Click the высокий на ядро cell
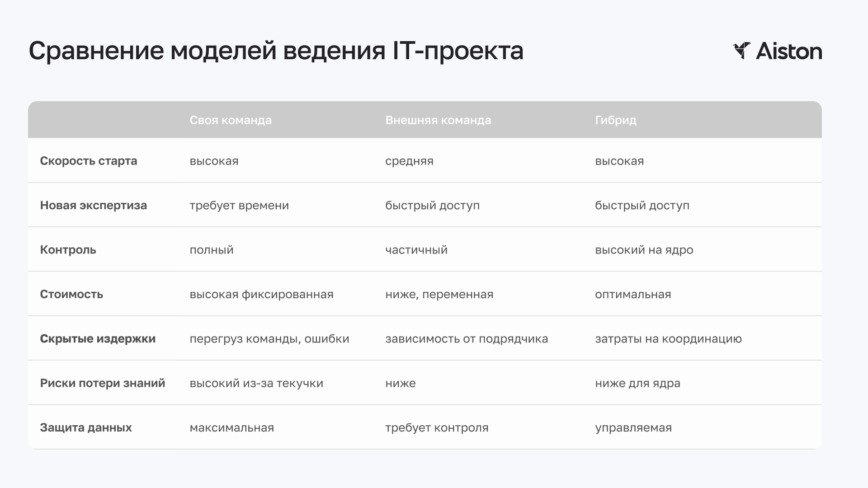The image size is (868, 488). point(644,250)
